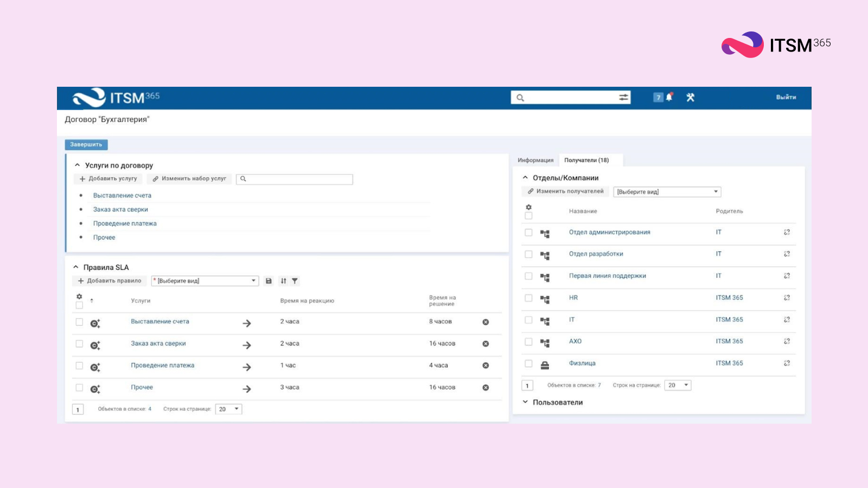
Task: Click the save view icon in SLA toolbar
Action: click(269, 281)
